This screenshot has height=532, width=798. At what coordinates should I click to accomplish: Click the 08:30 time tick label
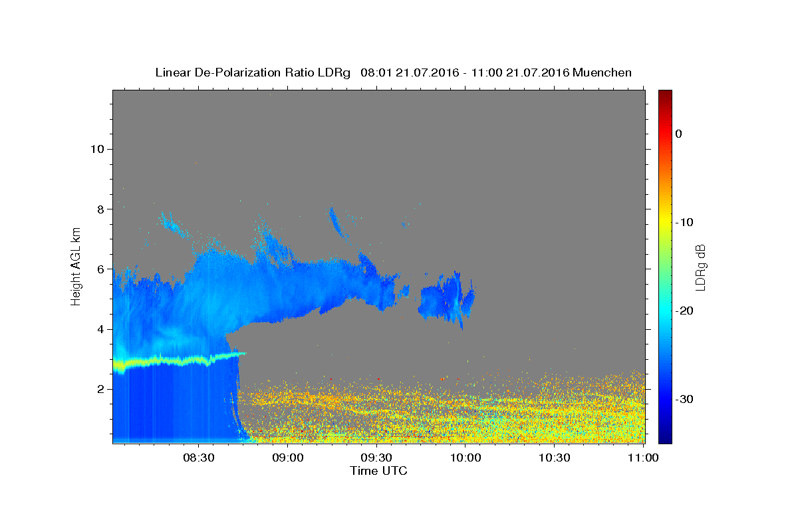tap(199, 458)
